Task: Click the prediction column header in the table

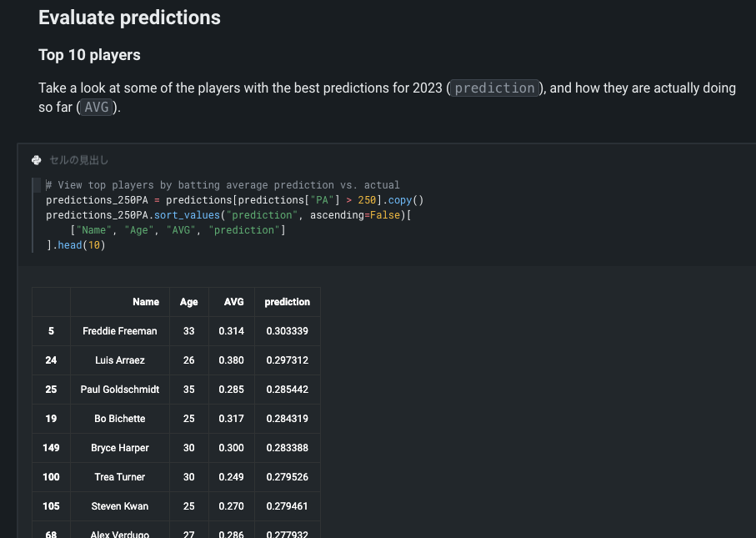Action: click(x=287, y=302)
